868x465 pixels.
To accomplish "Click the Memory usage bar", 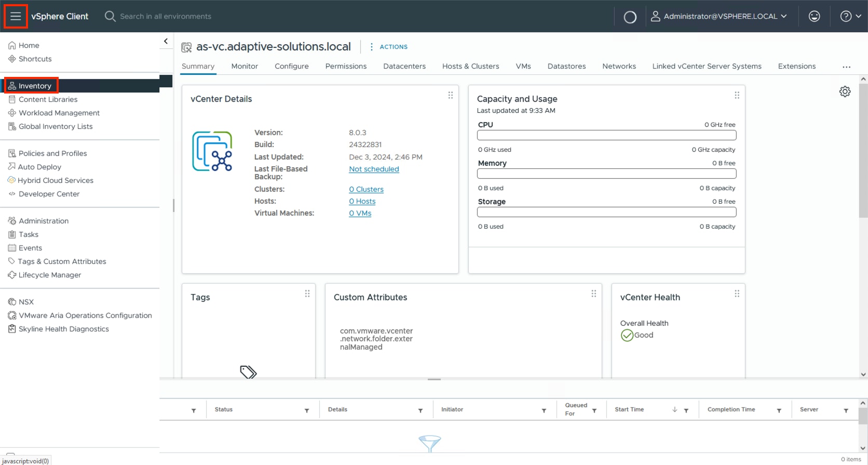I will (x=606, y=174).
